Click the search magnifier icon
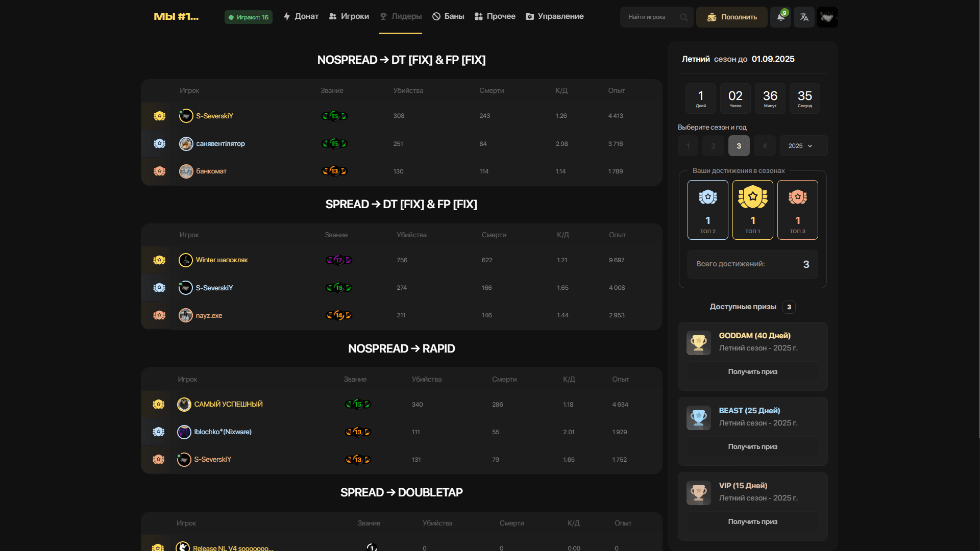The height and width of the screenshot is (551, 980). pos(684,17)
